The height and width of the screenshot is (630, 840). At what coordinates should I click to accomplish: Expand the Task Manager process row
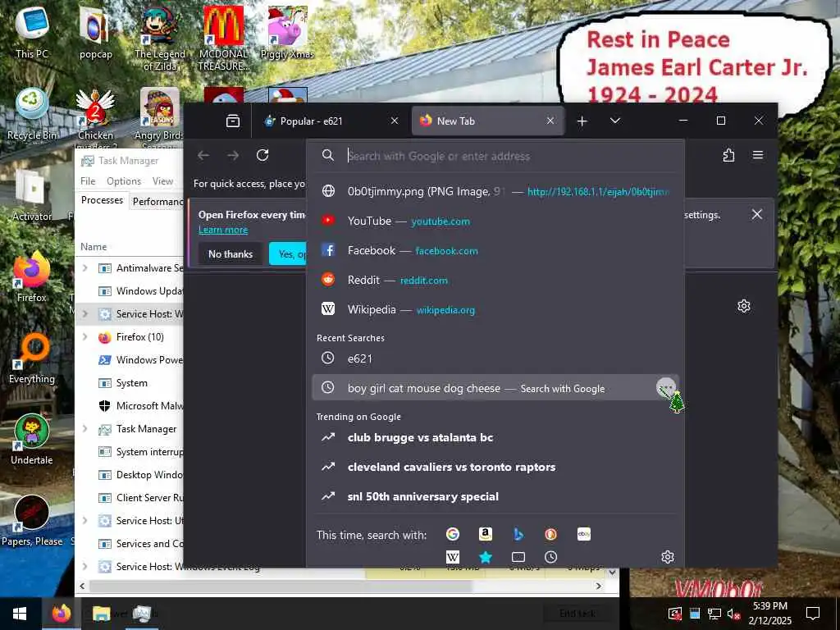pyautogui.click(x=84, y=428)
